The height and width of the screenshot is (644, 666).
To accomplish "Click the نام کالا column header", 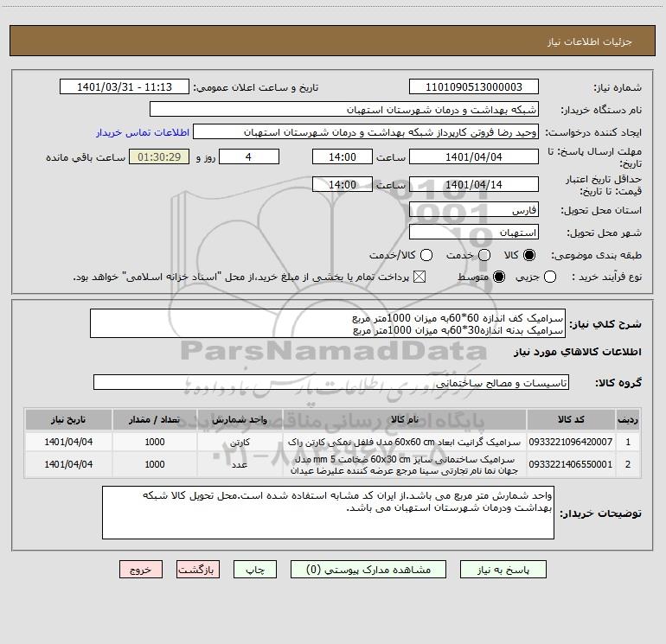I will [x=405, y=419].
